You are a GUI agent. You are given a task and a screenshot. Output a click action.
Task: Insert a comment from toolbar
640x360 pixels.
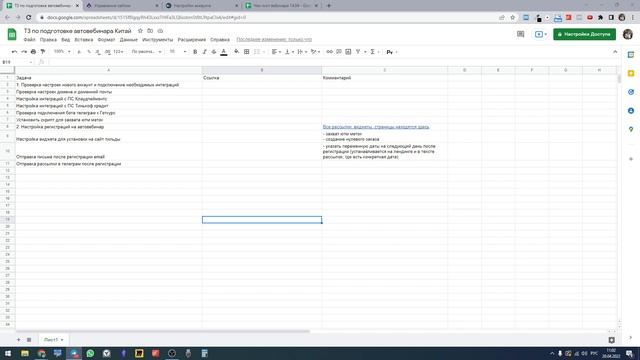click(339, 52)
